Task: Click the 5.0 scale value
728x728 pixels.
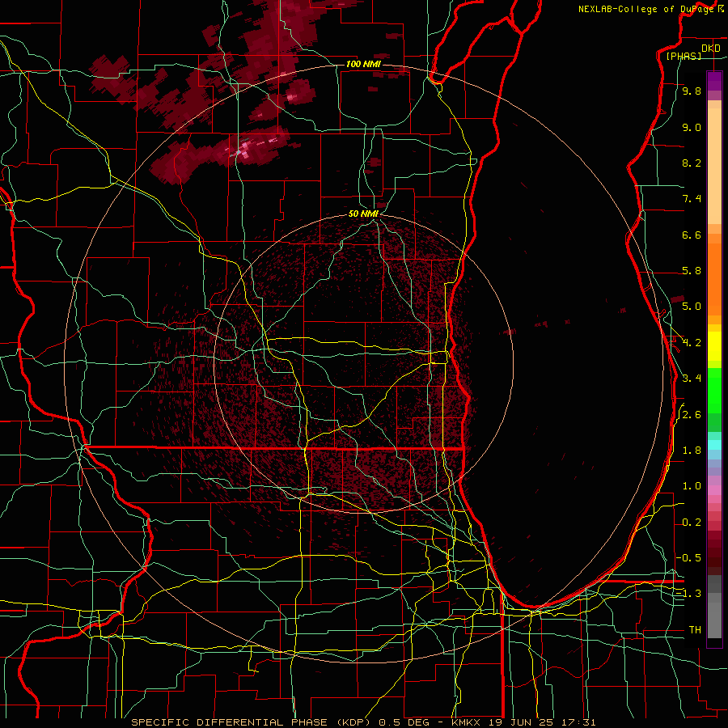Action: pyautogui.click(x=692, y=307)
